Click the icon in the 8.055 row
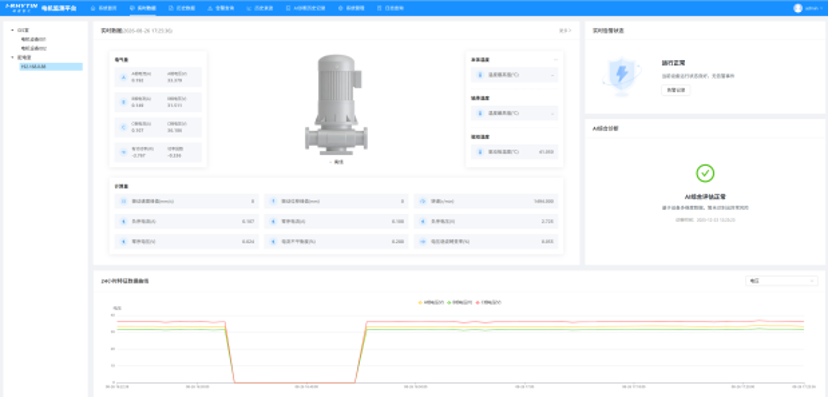Viewport: 828px width, 397px height. [x=422, y=241]
